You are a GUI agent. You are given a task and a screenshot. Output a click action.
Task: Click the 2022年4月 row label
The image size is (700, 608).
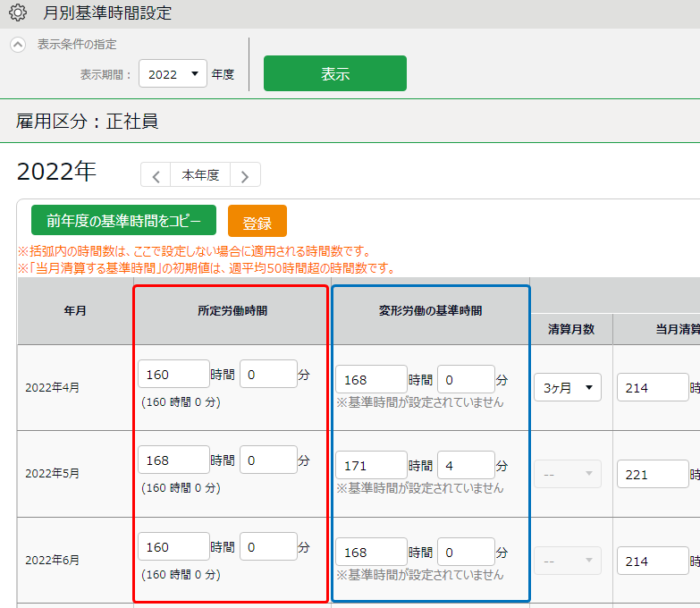[52, 387]
